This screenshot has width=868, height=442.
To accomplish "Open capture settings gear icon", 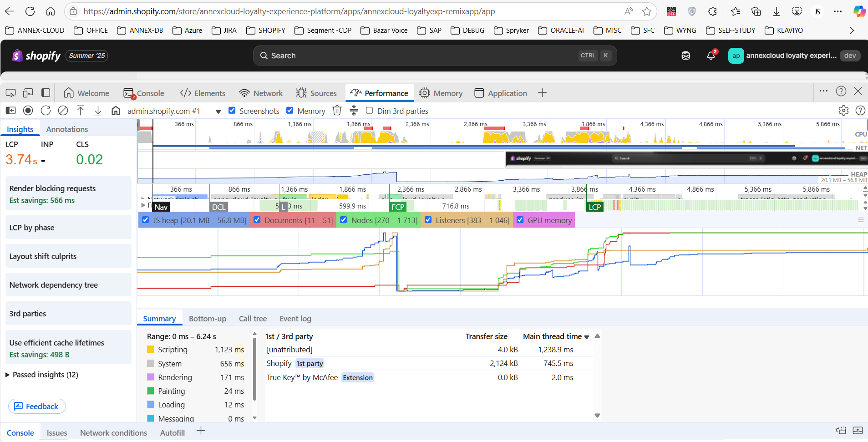I will [843, 111].
